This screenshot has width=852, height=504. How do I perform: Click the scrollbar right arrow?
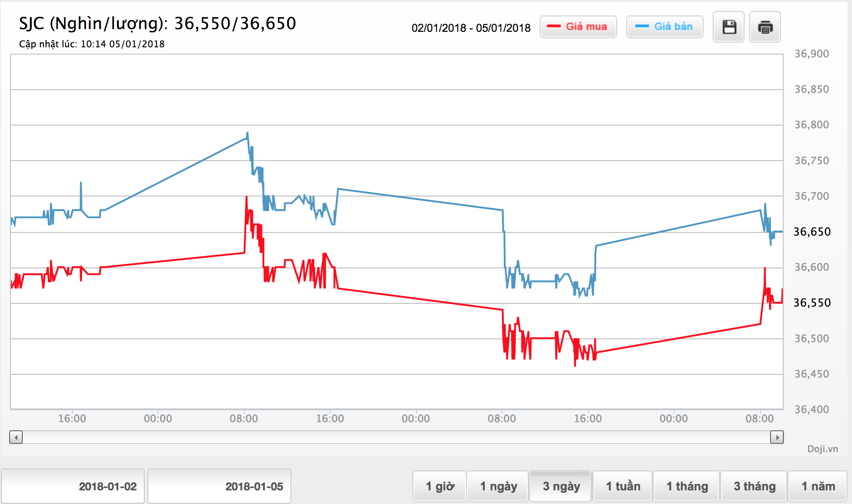[x=777, y=437]
